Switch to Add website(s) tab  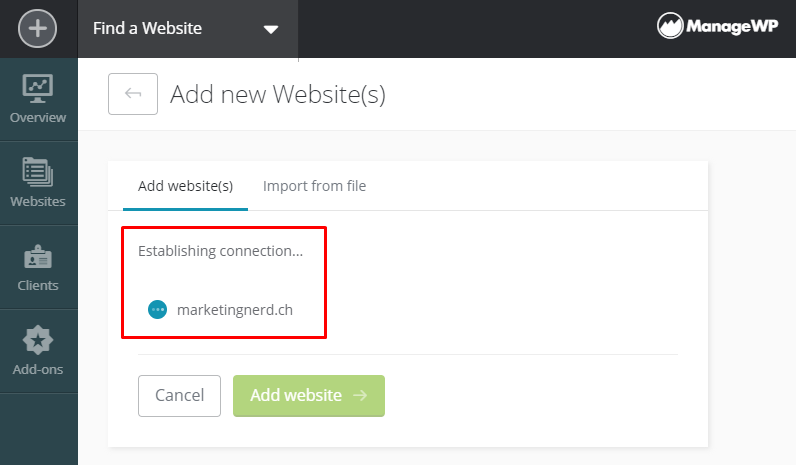185,186
